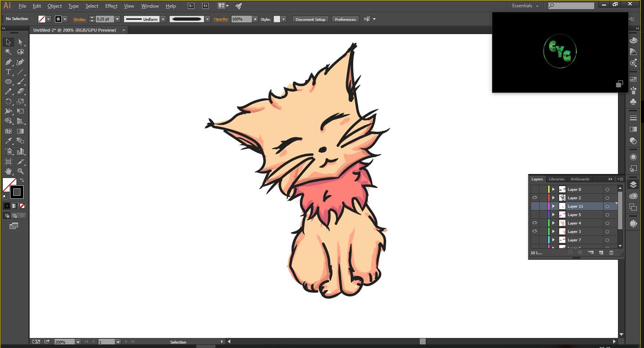
Task: Select the Line Segment tool
Action: pos(21,72)
